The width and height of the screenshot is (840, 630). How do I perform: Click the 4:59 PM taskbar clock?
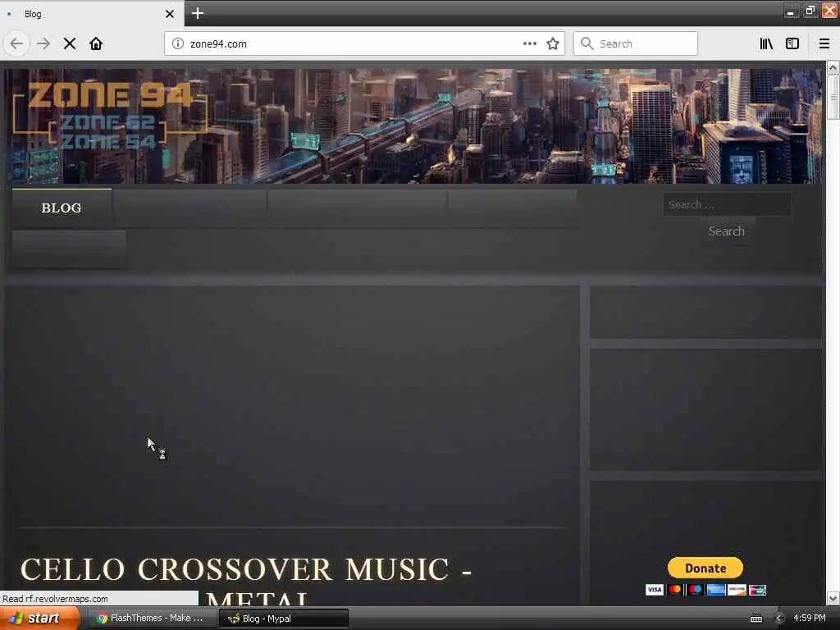[x=810, y=618]
